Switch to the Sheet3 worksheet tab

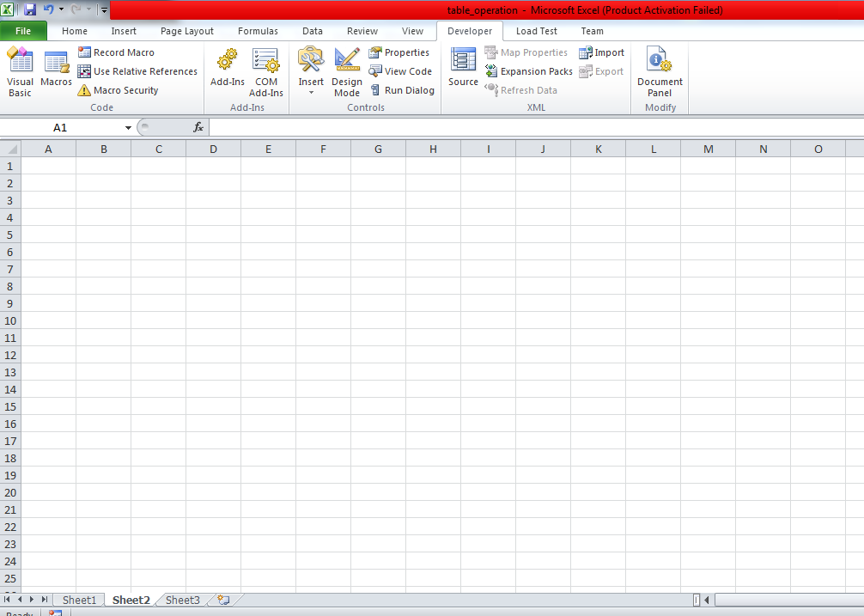click(x=182, y=600)
